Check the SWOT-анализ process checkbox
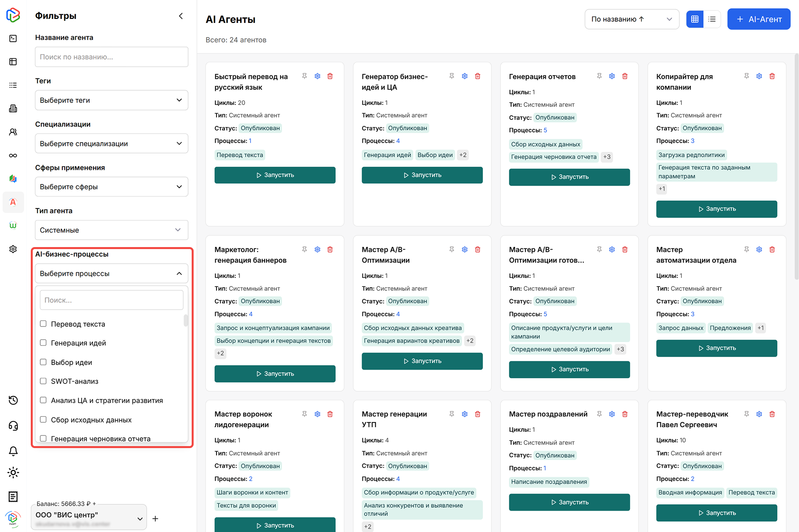Viewport: 799px width, 532px height. [43, 381]
